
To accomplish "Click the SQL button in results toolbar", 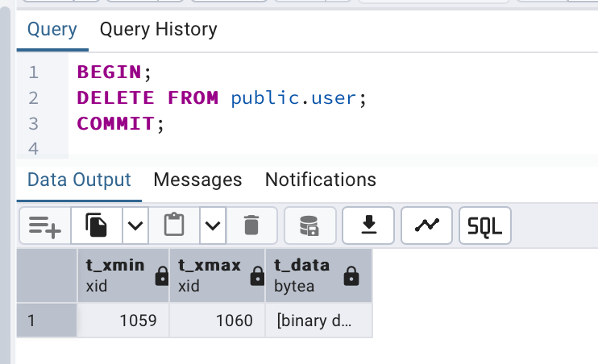I will pyautogui.click(x=485, y=225).
